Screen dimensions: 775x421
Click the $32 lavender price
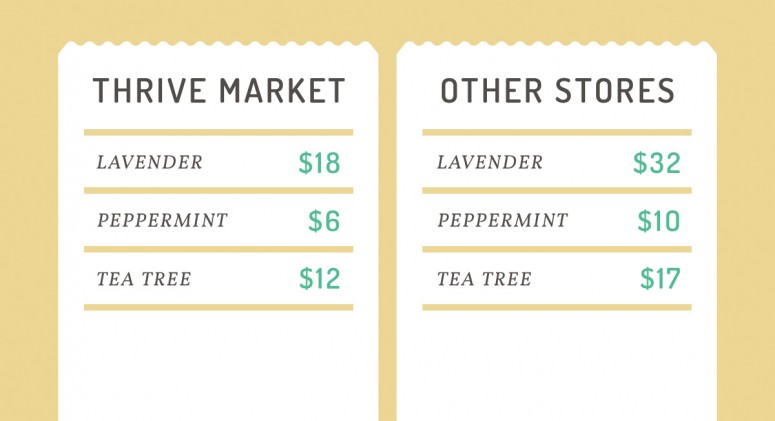point(657,163)
